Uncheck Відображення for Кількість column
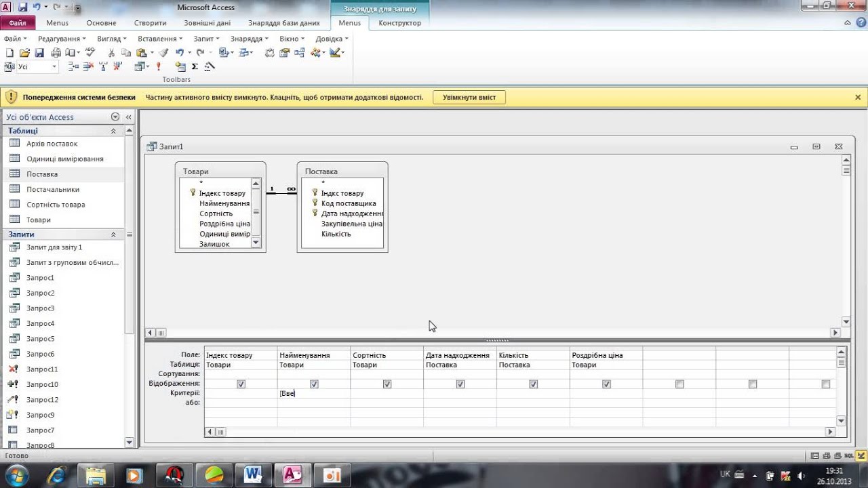 pyautogui.click(x=534, y=384)
